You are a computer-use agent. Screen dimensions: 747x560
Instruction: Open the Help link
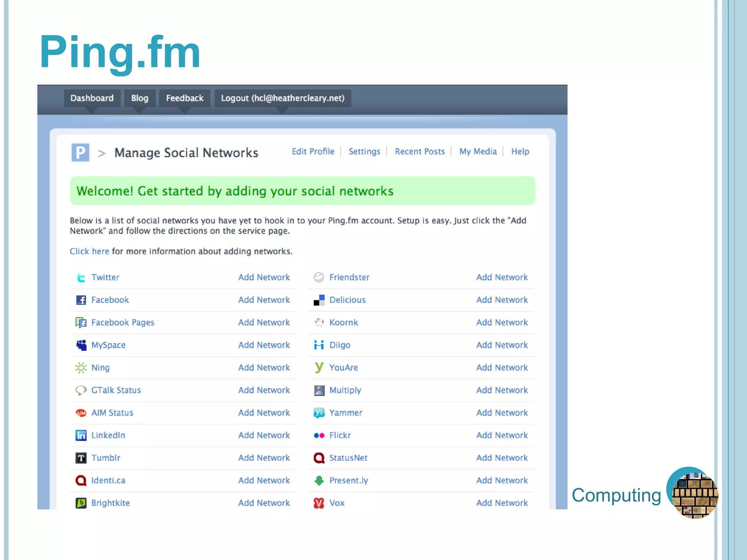520,151
